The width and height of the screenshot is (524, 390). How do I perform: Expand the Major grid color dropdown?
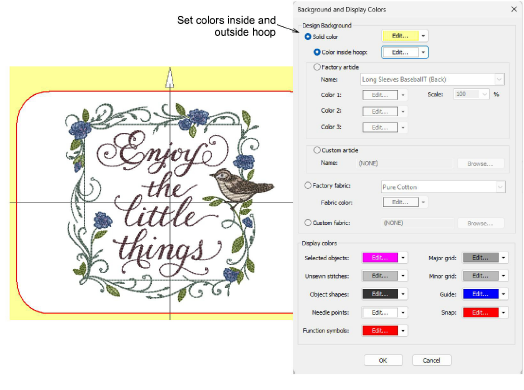point(504,257)
